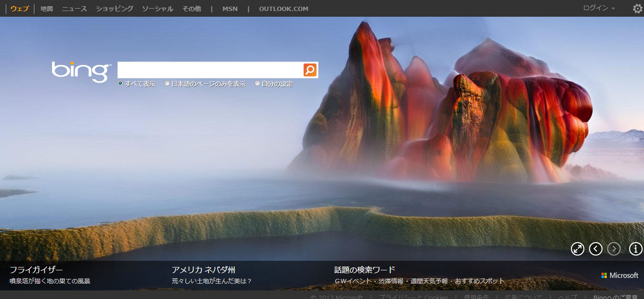644x299 pixels.
Task: Select the すべて表示 radio button
Action: (x=121, y=84)
